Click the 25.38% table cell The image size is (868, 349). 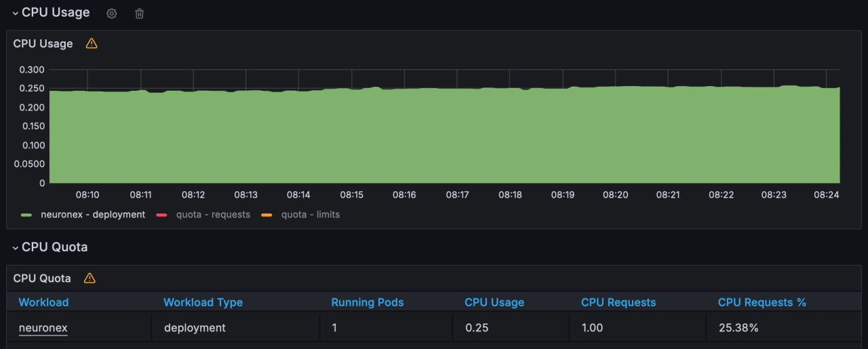[738, 328]
